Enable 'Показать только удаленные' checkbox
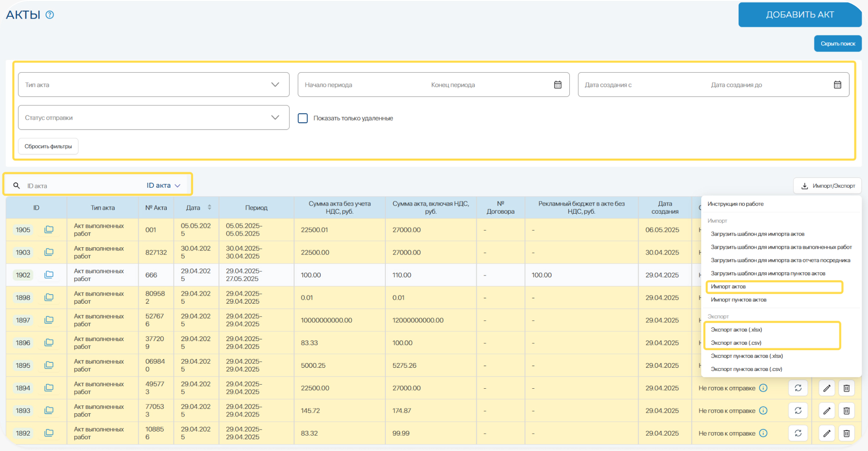This screenshot has width=868, height=451. (x=303, y=118)
